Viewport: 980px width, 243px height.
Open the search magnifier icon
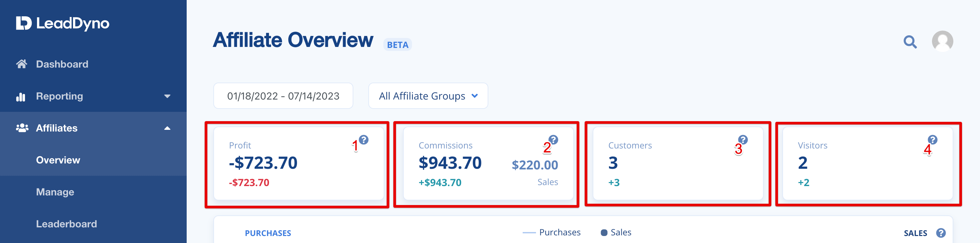coord(910,42)
